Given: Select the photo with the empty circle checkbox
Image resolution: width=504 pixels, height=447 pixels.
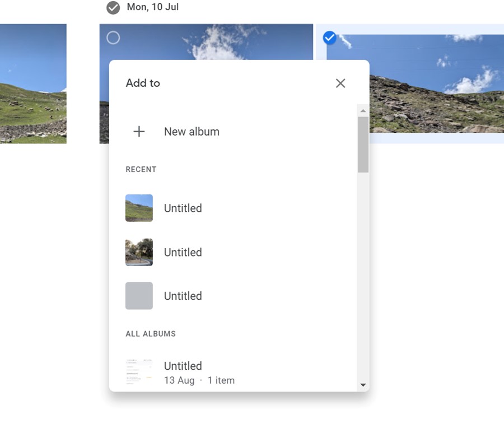Looking at the screenshot, I should [113, 38].
